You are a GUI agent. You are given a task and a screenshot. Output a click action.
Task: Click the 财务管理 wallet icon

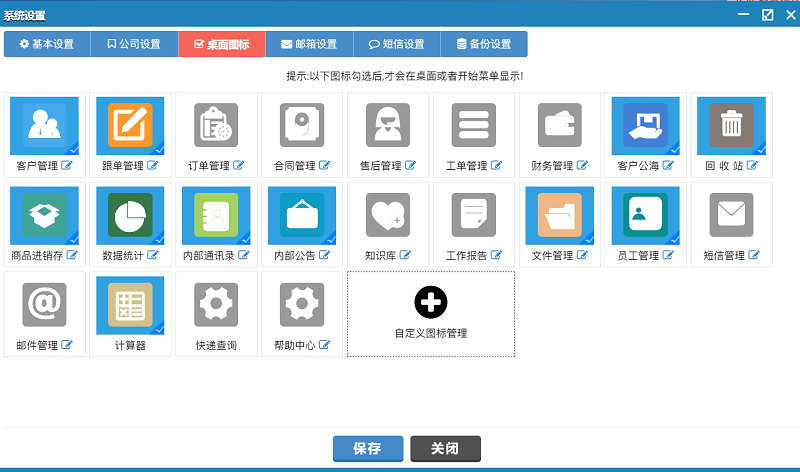(x=560, y=126)
